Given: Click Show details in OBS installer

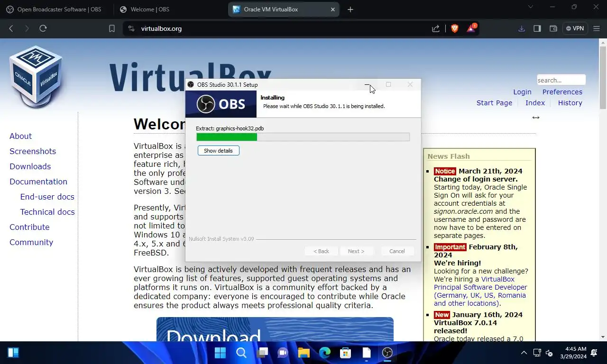Looking at the screenshot, I should [x=219, y=151].
